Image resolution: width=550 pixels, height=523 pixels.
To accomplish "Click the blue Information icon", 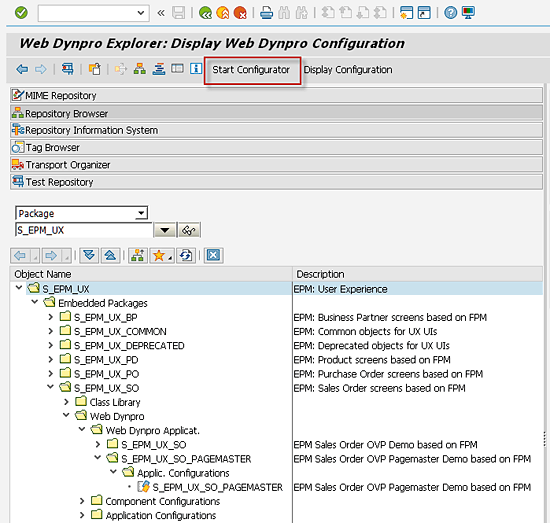I will tap(196, 68).
